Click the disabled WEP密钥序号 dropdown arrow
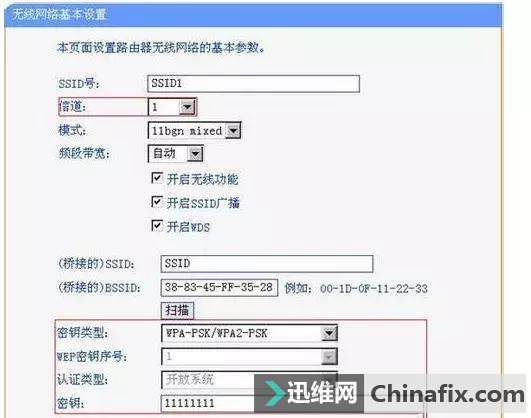 click(x=328, y=357)
